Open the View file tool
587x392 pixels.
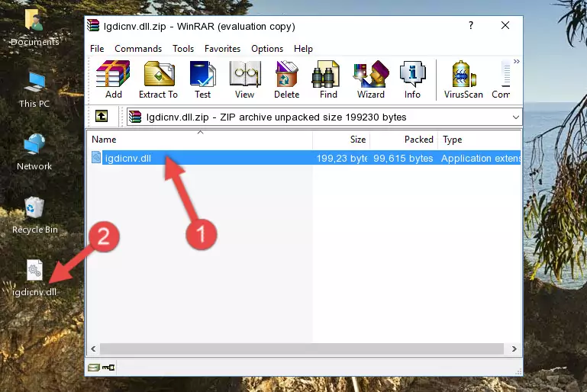click(x=245, y=79)
